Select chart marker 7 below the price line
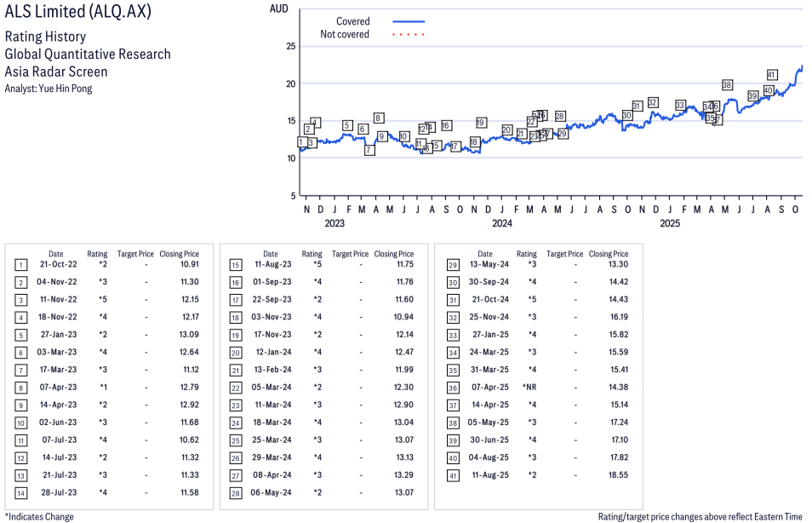 369,150
